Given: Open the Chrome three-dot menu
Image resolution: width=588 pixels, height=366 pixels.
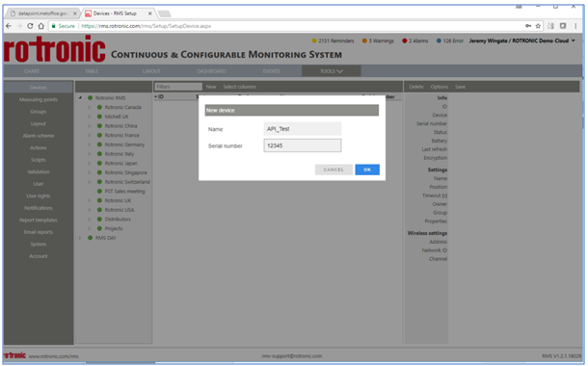Looking at the screenshot, I should pos(575,26).
